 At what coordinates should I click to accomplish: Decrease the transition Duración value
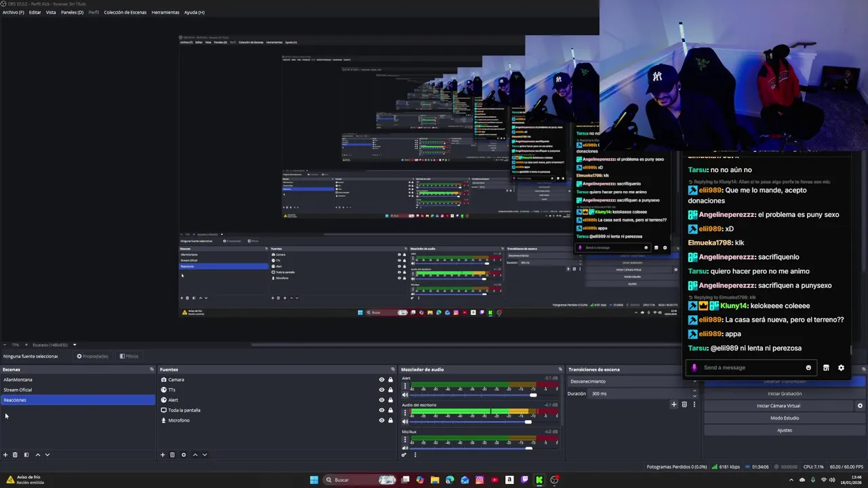pos(694,395)
